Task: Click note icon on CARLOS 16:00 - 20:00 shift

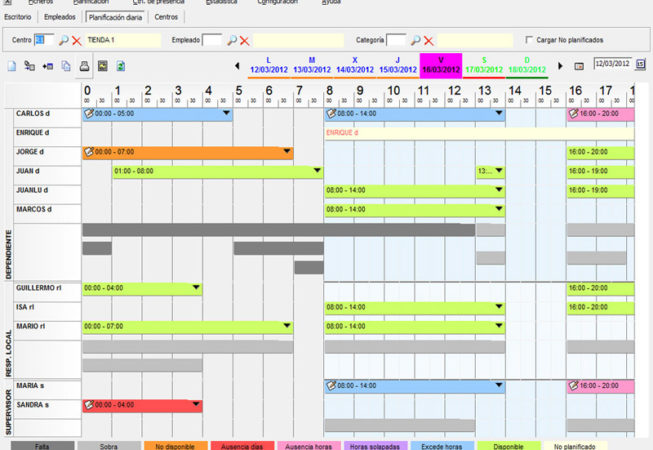Action: pyautogui.click(x=573, y=113)
